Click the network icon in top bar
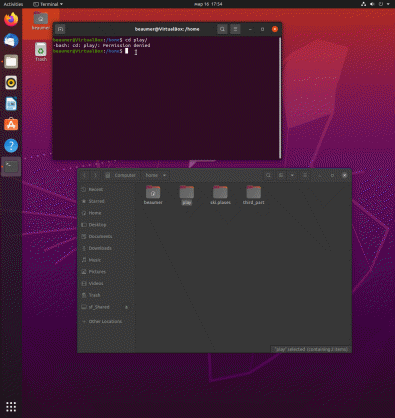 point(363,4)
